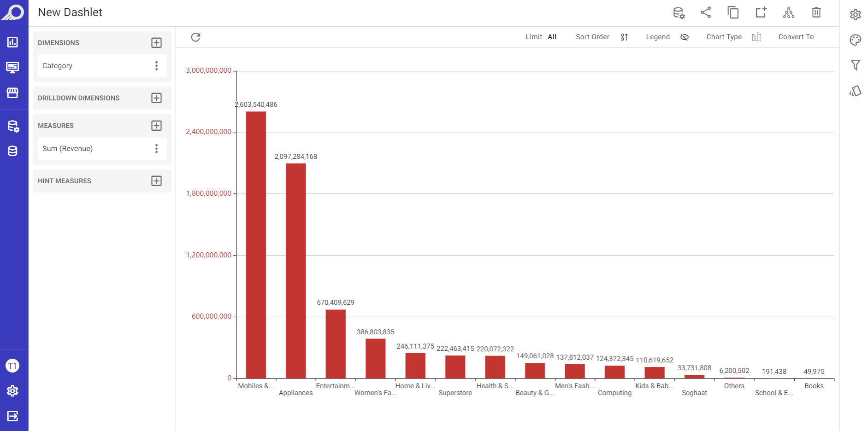Open the Limit All dropdown
This screenshot has width=868, height=431.
(x=541, y=37)
